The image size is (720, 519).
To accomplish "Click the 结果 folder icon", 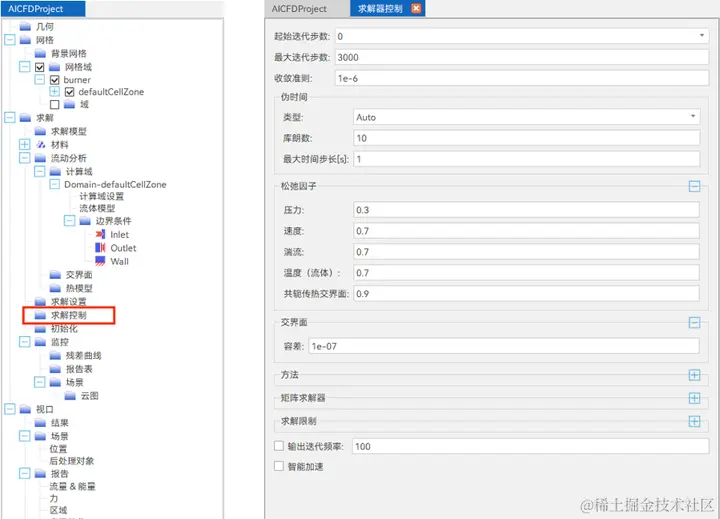I will (40, 423).
